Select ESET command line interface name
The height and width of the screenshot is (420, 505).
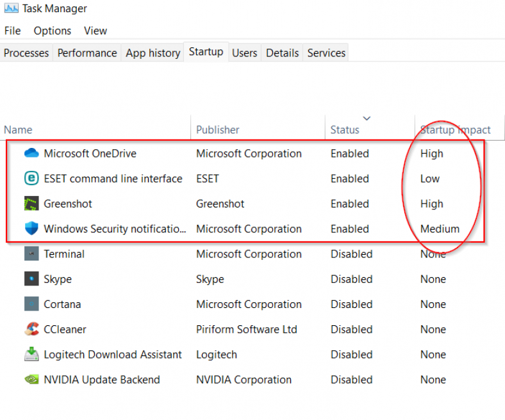click(113, 178)
